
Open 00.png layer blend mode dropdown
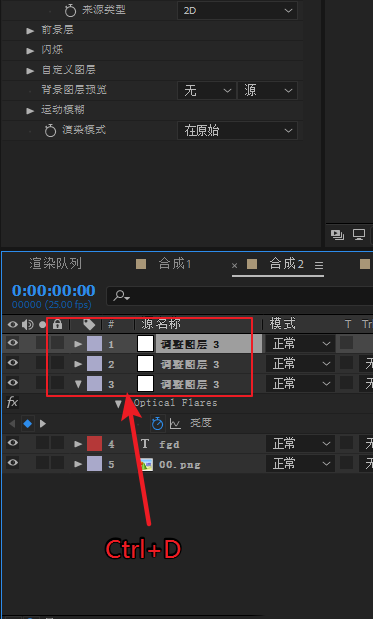point(300,463)
